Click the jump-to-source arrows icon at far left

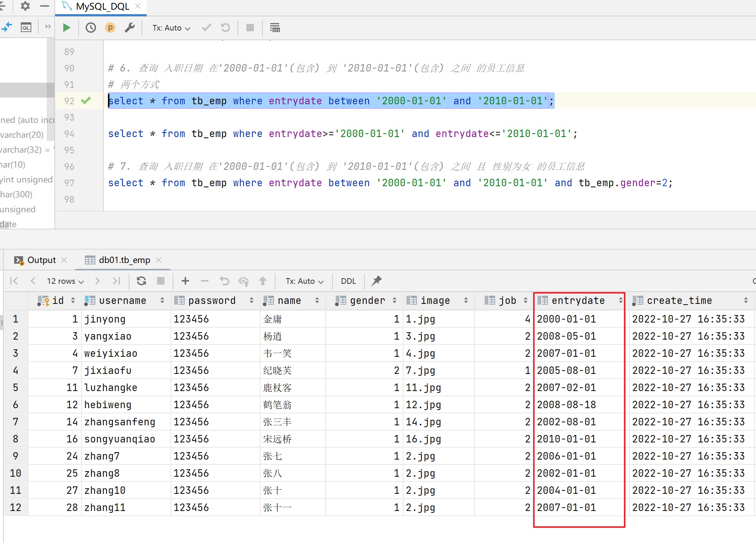(6, 27)
